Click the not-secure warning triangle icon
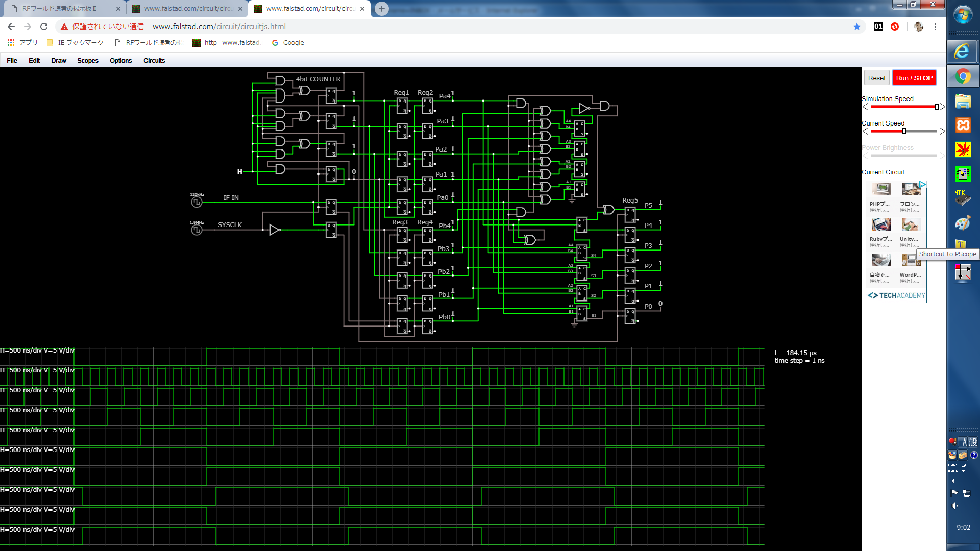 tap(64, 27)
